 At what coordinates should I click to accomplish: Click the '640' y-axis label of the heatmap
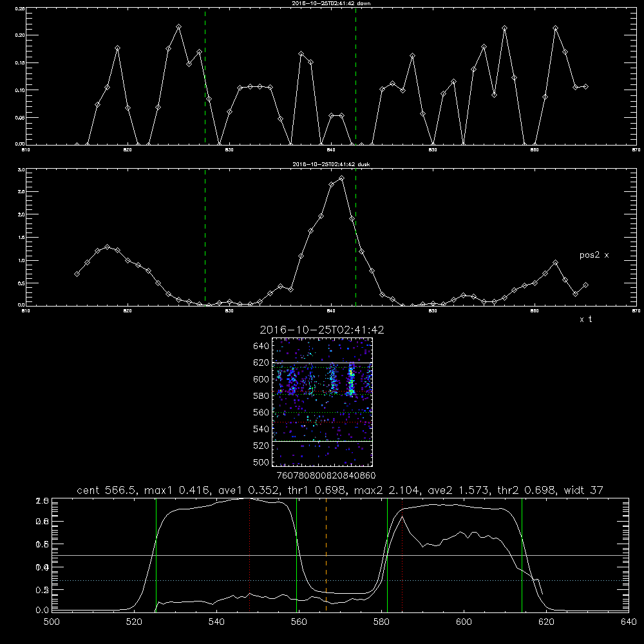pos(261,346)
